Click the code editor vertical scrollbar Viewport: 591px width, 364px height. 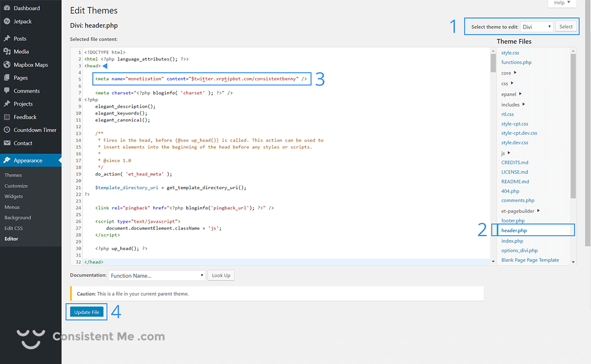tap(493, 156)
